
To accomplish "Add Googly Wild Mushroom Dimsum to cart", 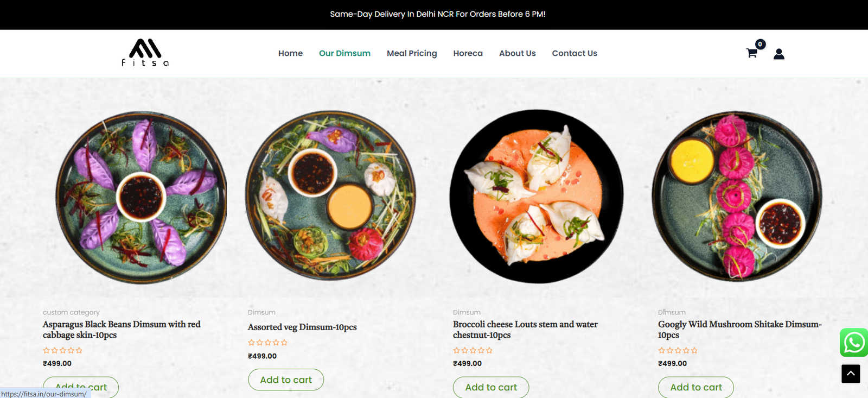I will coord(696,387).
